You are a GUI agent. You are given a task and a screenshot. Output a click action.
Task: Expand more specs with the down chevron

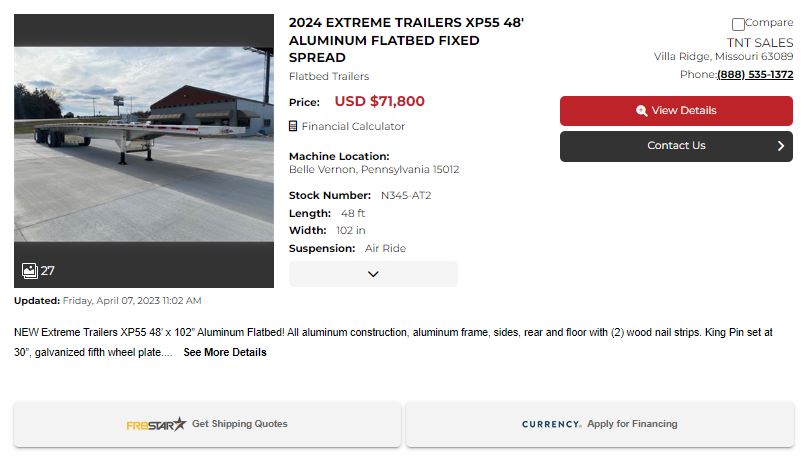click(373, 274)
